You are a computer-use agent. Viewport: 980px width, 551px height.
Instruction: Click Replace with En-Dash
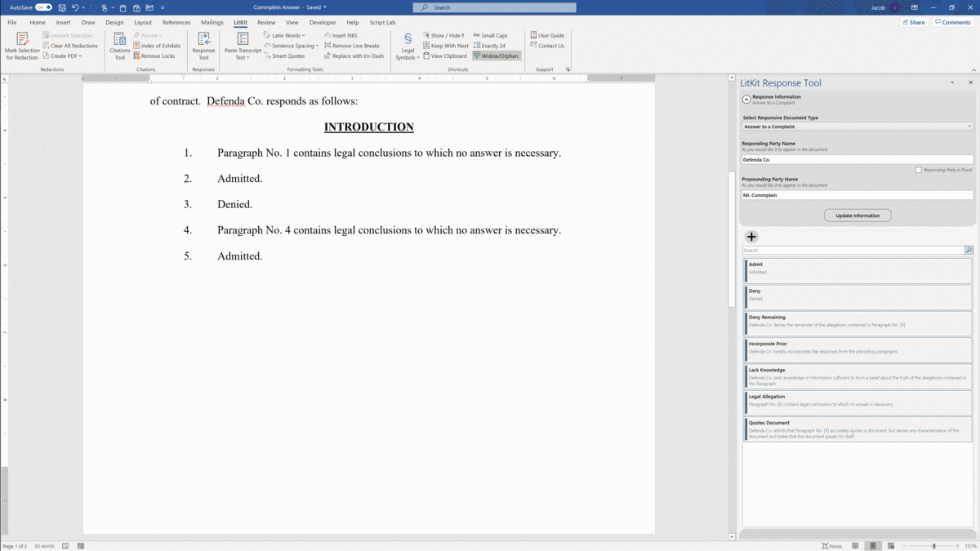point(354,56)
